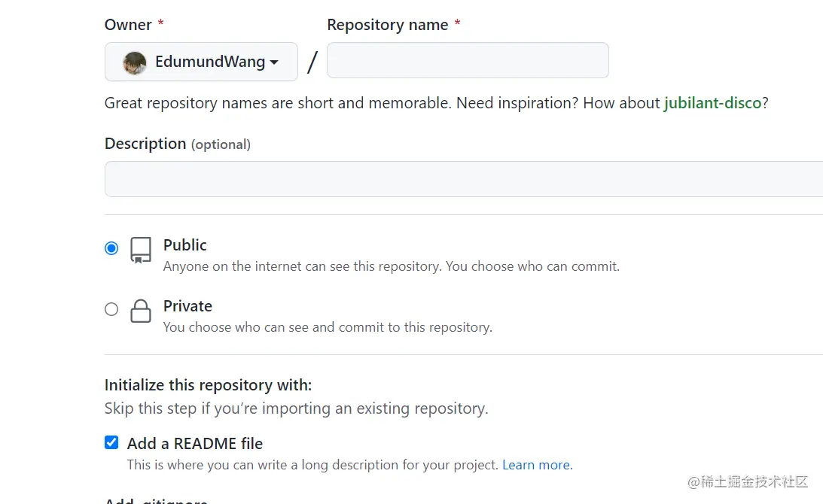This screenshot has width=823, height=504.
Task: Click the Initialize this repository with heading
Action: pos(208,385)
